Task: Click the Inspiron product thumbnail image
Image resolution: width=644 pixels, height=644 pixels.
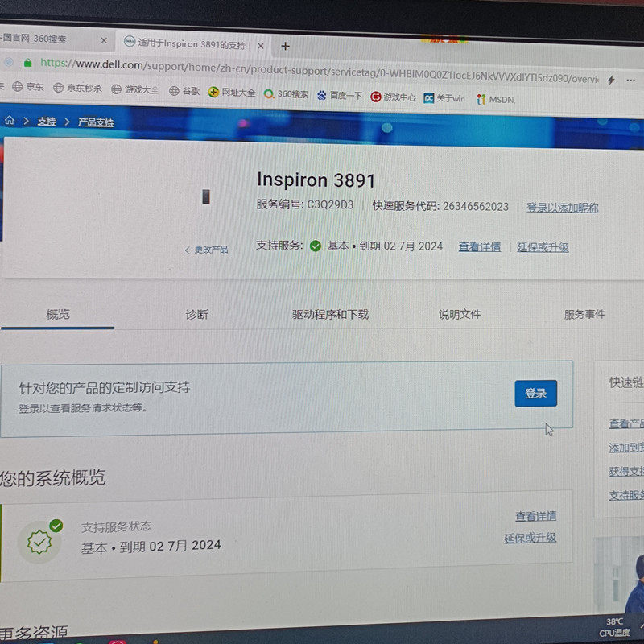Action: (x=206, y=196)
